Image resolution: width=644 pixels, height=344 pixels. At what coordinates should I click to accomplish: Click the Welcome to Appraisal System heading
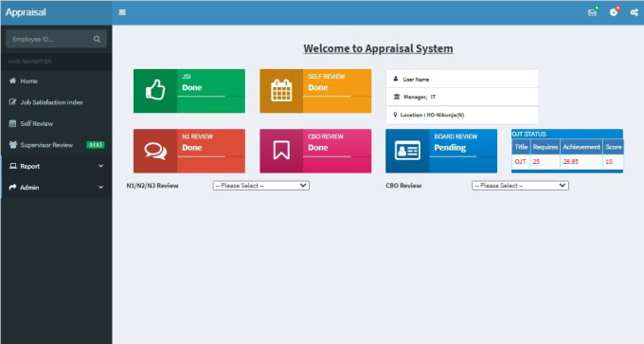point(378,48)
